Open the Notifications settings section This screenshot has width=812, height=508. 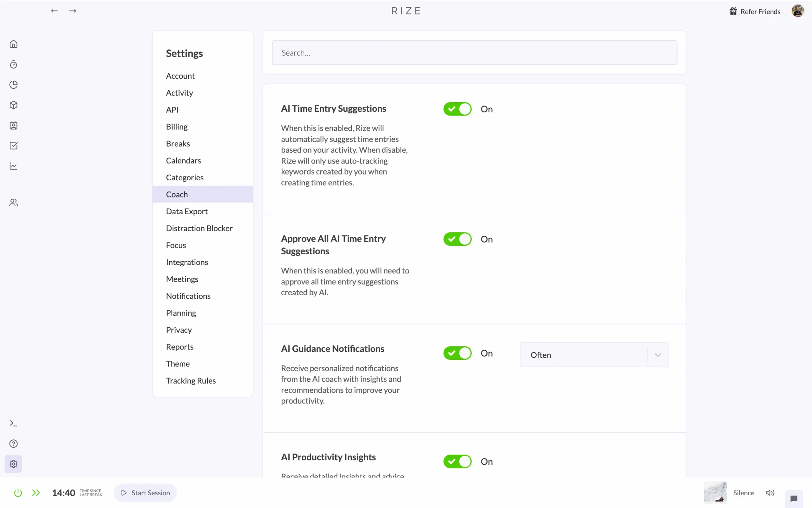click(203, 296)
